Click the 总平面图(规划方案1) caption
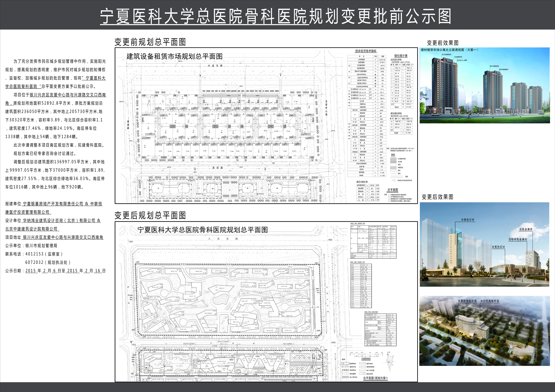555x392 pixels. coord(375,378)
